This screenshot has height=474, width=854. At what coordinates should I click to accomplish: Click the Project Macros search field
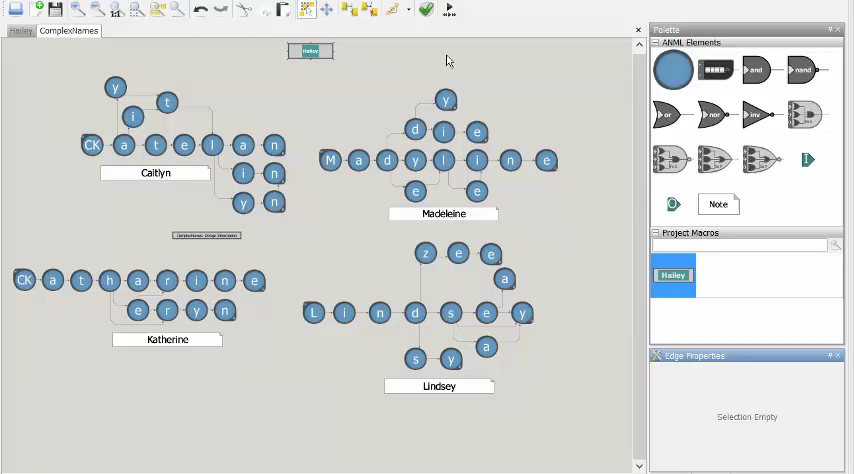[x=740, y=245]
